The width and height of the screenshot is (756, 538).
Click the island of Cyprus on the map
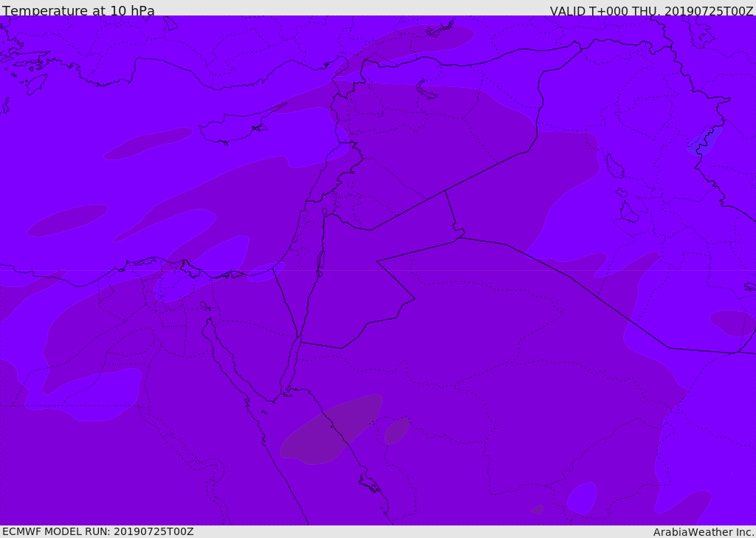(x=236, y=126)
